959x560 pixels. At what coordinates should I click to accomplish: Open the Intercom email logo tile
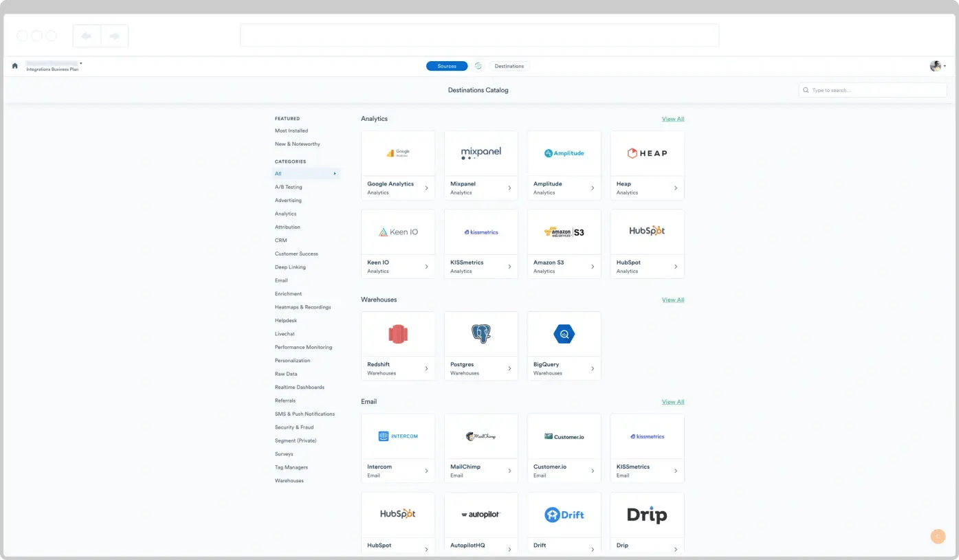pos(398,436)
